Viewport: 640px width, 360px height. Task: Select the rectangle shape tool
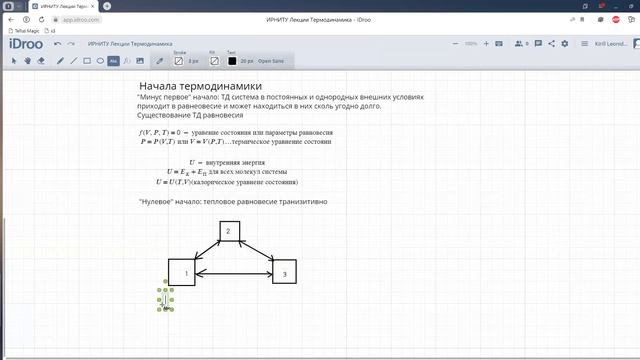coord(87,61)
